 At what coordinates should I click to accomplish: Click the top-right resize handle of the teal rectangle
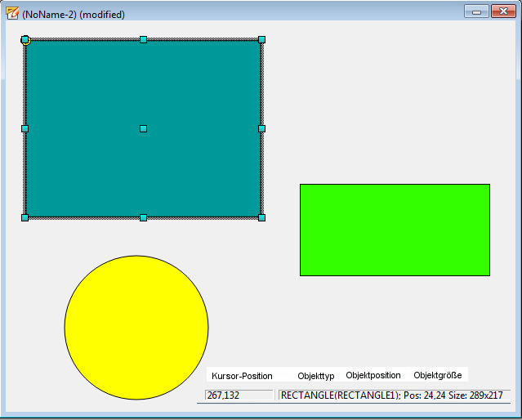pos(261,39)
